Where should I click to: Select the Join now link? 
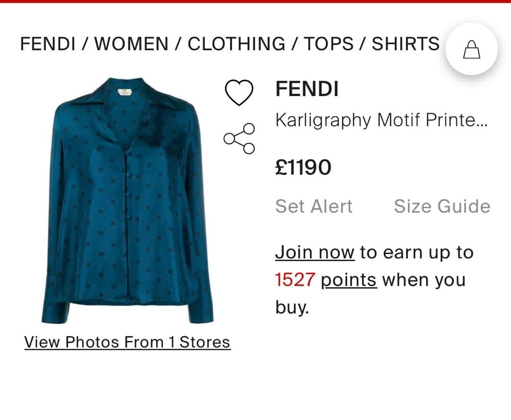pyautogui.click(x=315, y=252)
